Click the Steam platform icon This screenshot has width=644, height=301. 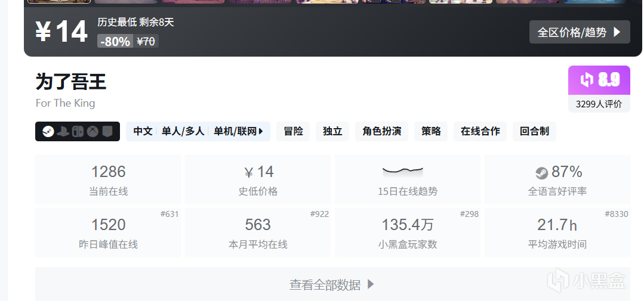click(48, 132)
